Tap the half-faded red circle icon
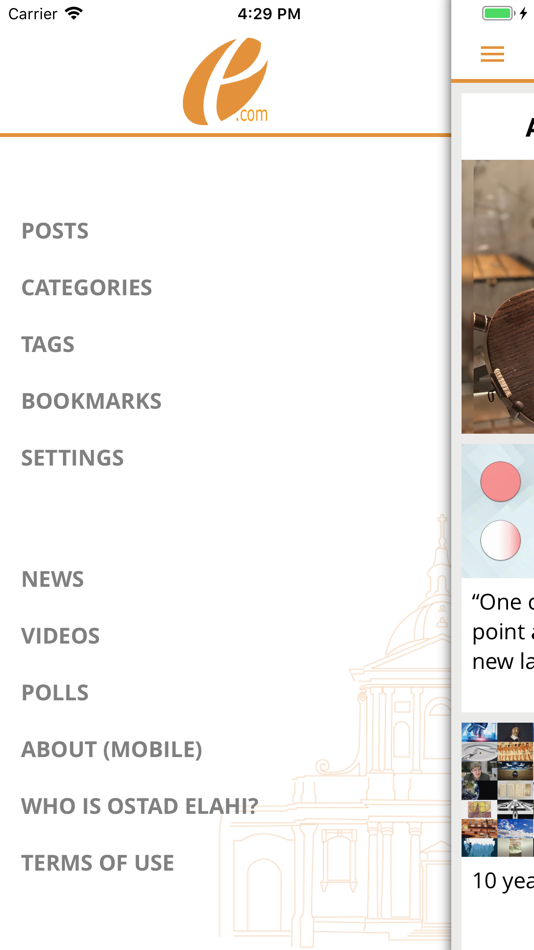This screenshot has height=950, width=534. point(501,540)
